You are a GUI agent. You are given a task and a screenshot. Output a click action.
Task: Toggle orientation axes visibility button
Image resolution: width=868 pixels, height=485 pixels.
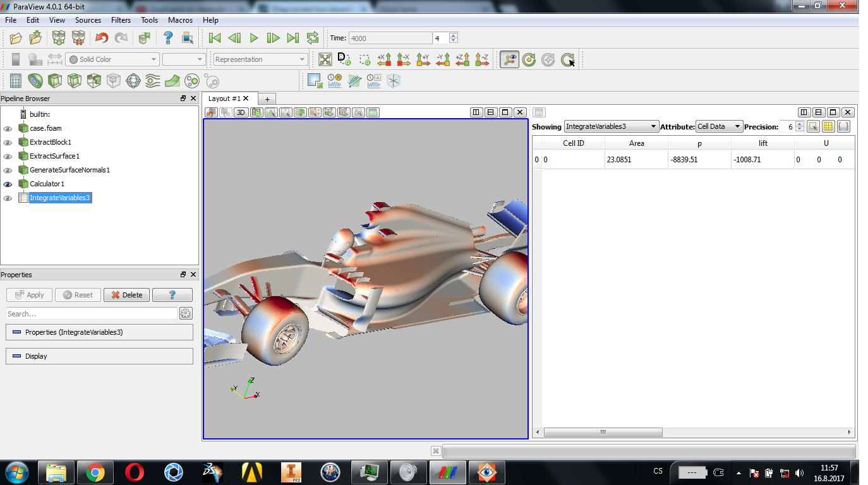pos(509,59)
